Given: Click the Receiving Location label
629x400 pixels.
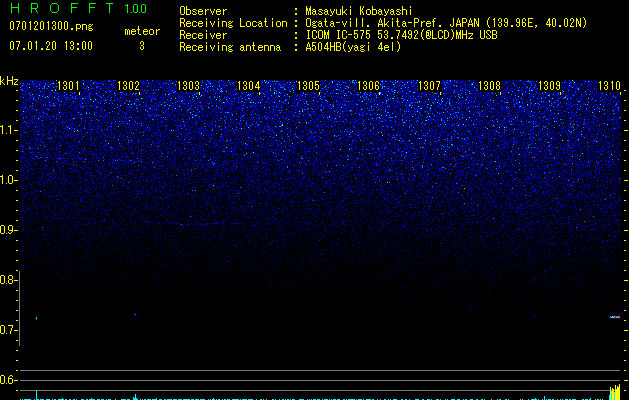Looking at the screenshot, I should 233,23.
